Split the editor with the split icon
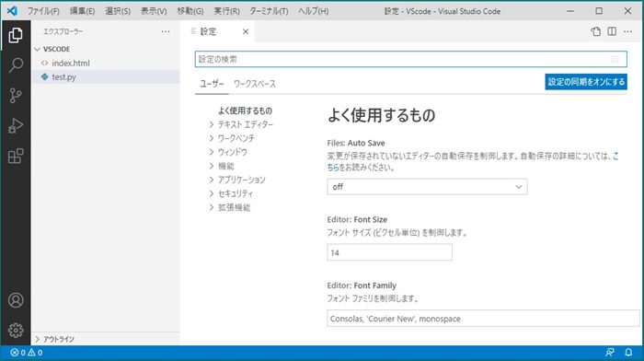This screenshot has width=644, height=361. (612, 31)
